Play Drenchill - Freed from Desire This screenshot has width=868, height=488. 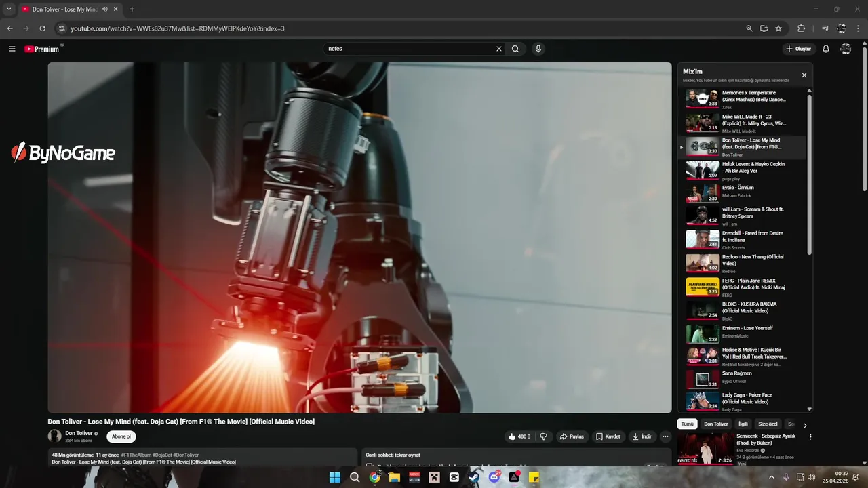742,239
